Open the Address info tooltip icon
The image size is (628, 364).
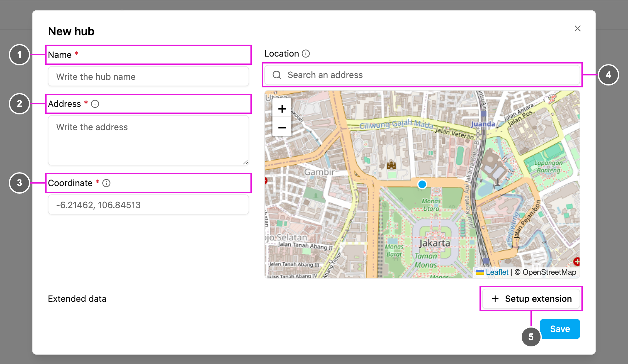click(x=95, y=104)
